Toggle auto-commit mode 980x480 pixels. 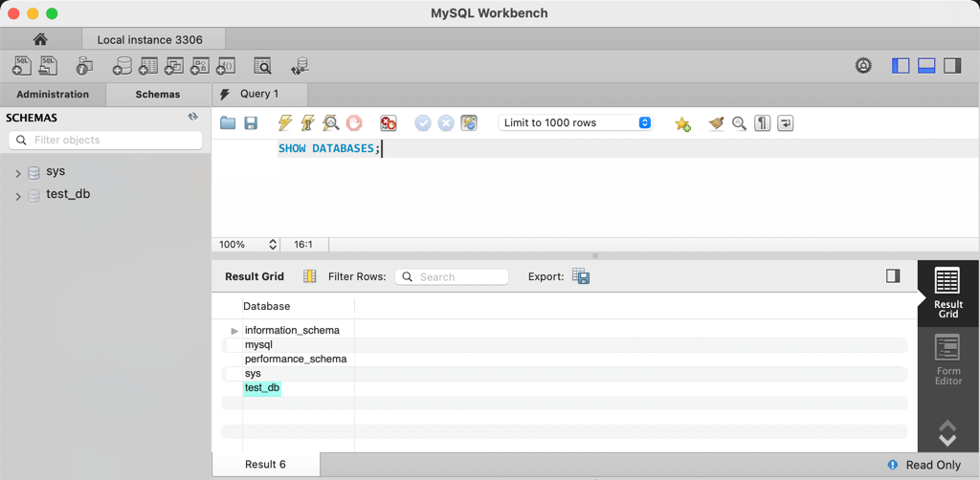(469, 123)
